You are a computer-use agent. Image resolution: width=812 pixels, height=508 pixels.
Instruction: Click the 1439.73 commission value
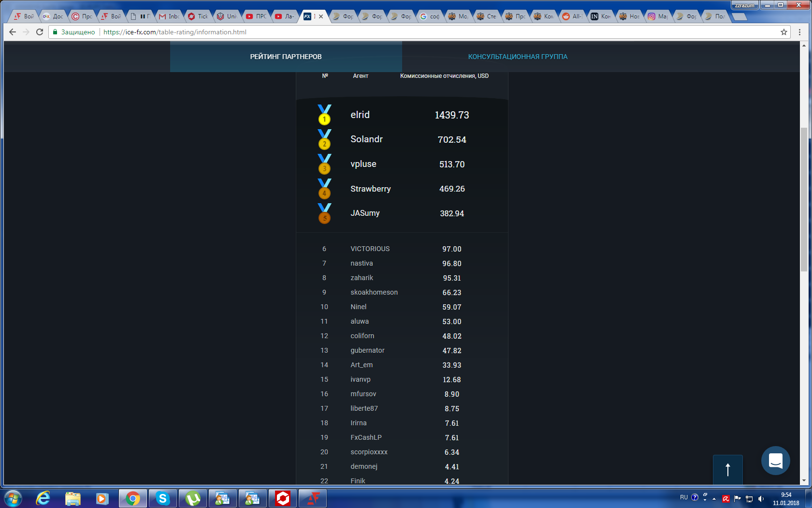coord(452,115)
